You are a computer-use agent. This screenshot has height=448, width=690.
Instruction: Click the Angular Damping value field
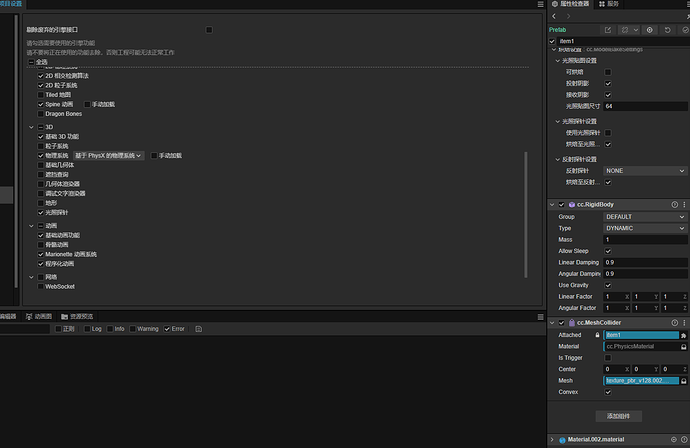pyautogui.click(x=645, y=274)
